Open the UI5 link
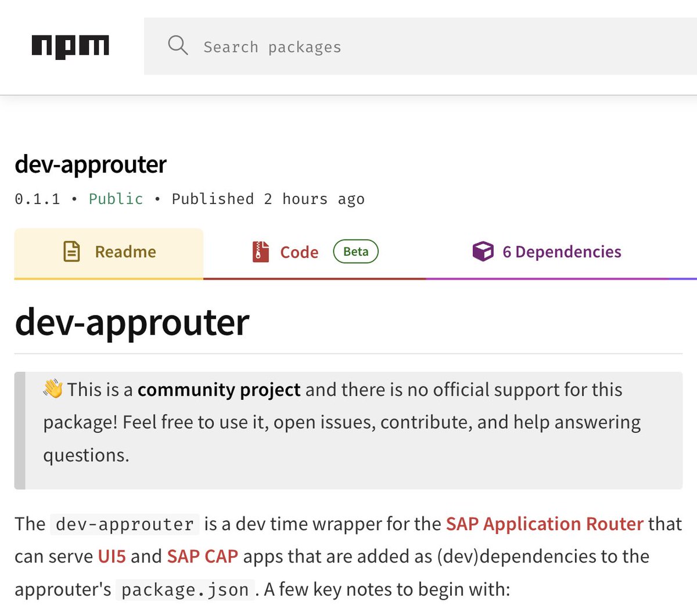This screenshot has height=616, width=697. click(112, 556)
